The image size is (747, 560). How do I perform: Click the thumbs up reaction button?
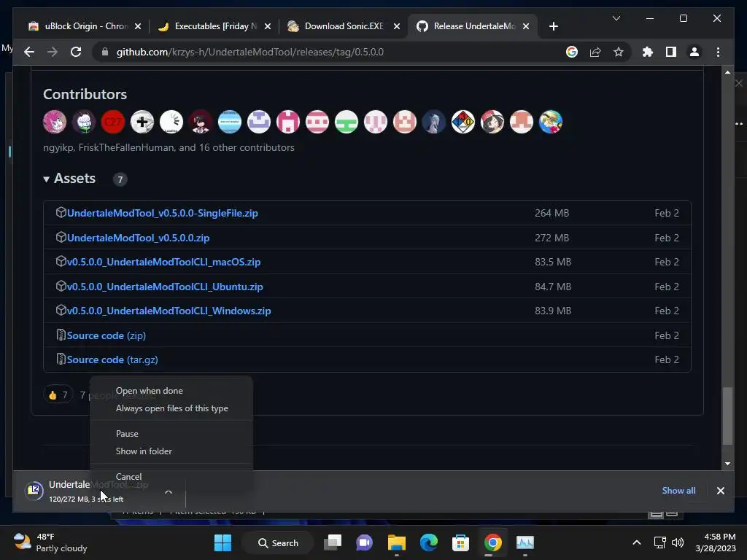[x=58, y=394]
